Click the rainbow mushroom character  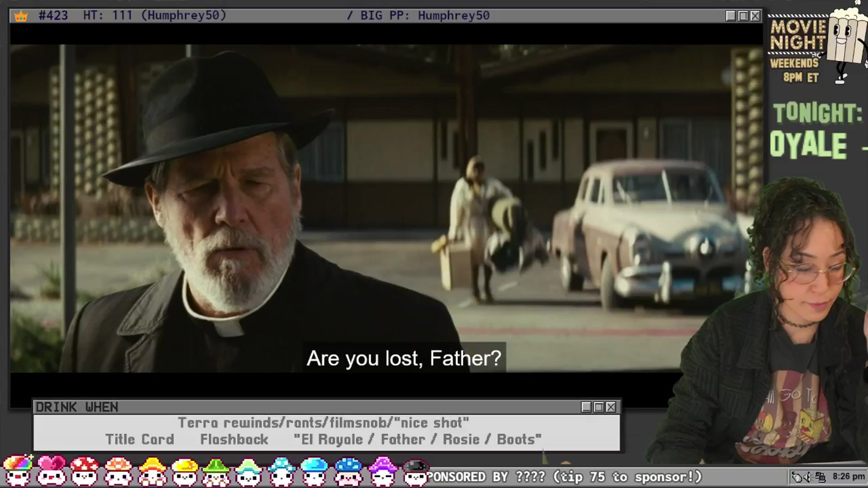[x=18, y=471]
